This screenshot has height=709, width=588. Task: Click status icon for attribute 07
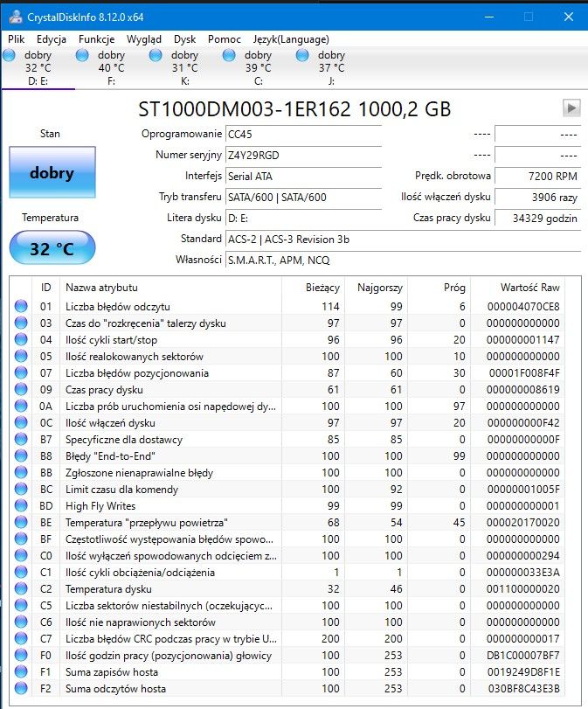21,372
